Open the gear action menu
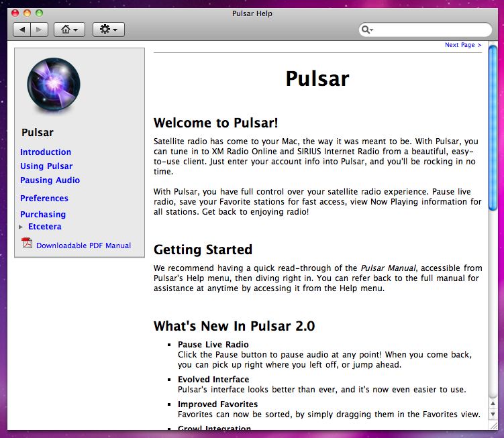Screen dimensions: 504x438 click(108, 30)
